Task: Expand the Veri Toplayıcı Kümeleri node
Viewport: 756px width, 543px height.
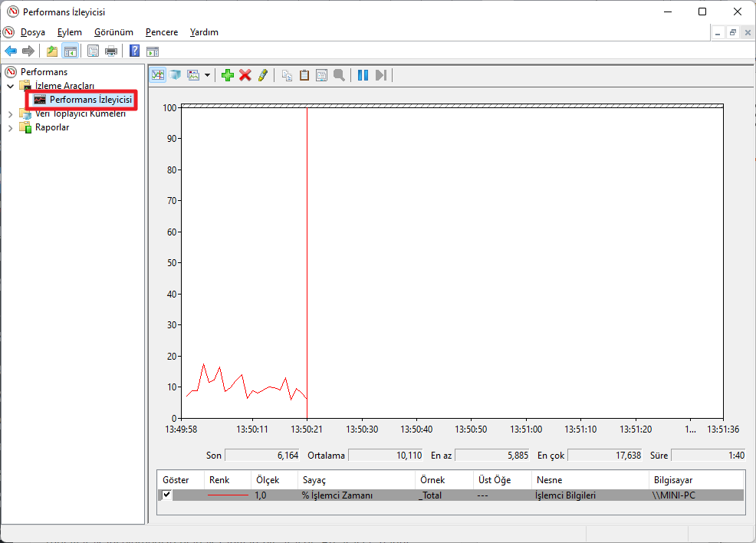Action: [11, 114]
